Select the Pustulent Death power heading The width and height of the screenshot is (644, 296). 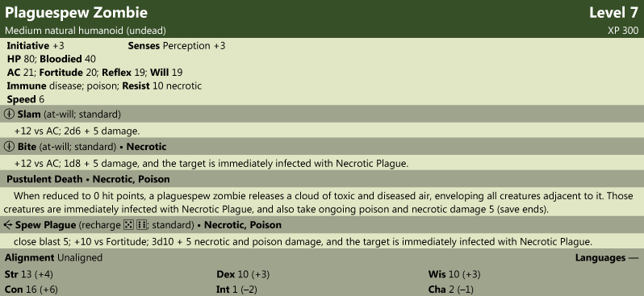coord(88,179)
